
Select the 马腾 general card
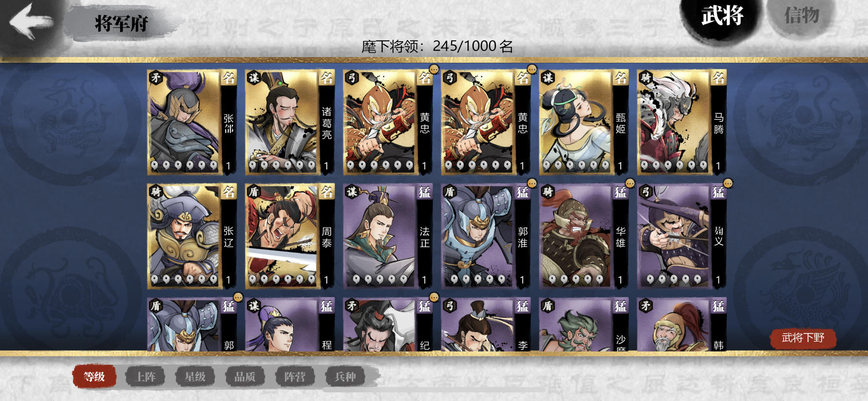coord(682,122)
